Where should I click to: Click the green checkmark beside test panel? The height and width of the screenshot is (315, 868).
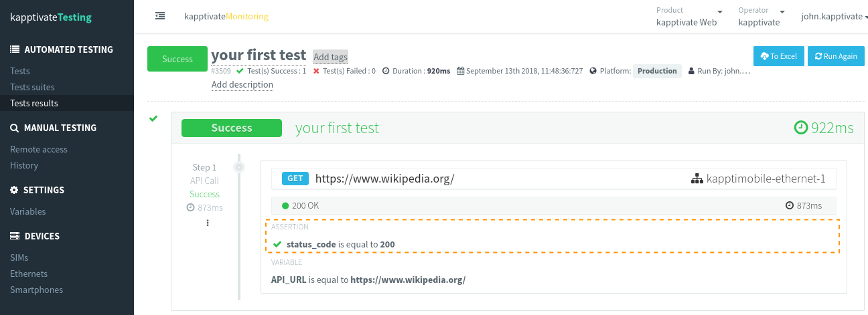153,118
